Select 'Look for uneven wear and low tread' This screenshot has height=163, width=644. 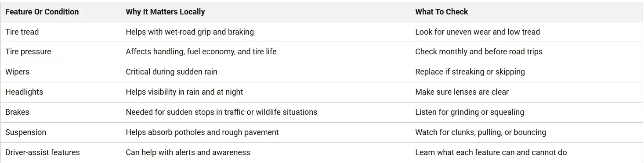click(x=478, y=32)
